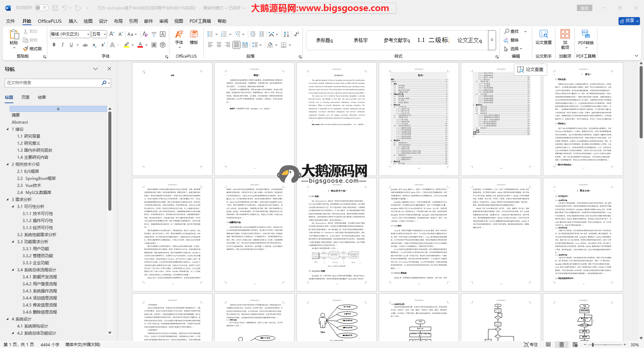Click the italic formatting icon

(62, 45)
